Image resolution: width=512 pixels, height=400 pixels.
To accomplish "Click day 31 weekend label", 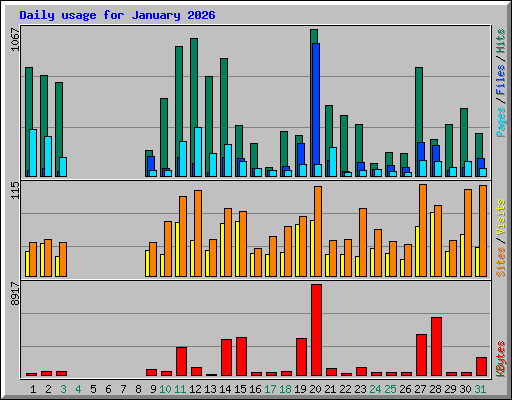I will 480,389.
